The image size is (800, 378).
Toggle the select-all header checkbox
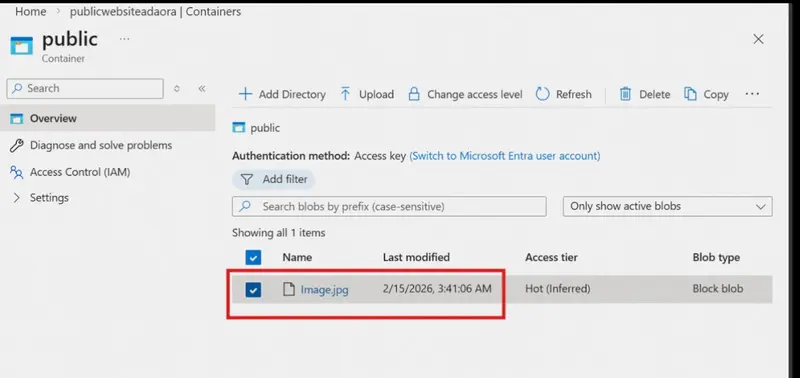coord(253,258)
